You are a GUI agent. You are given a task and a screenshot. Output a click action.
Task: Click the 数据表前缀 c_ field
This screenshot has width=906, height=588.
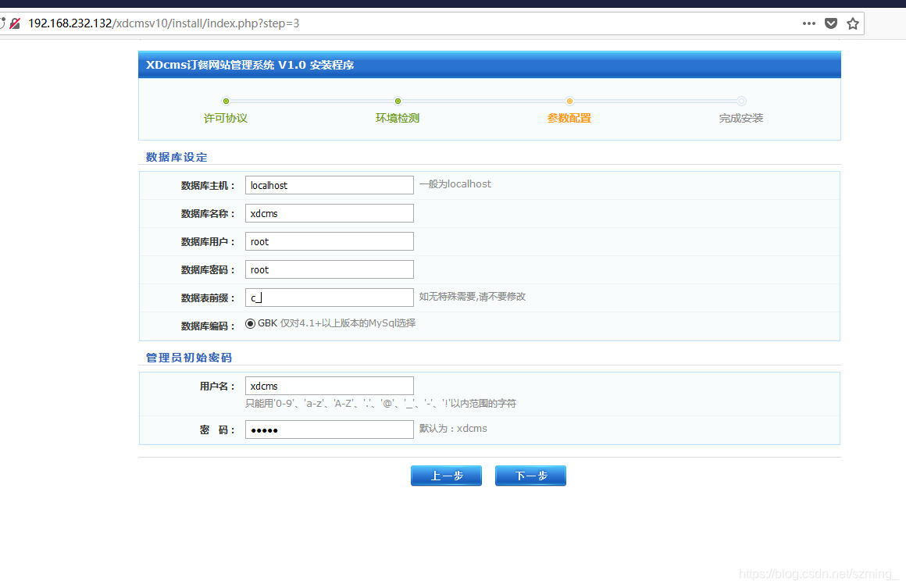[330, 298]
